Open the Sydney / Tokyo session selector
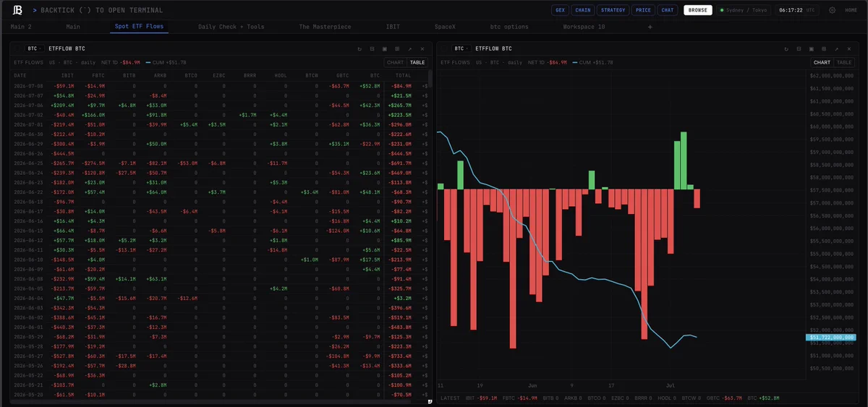868x407 pixels. click(x=744, y=10)
